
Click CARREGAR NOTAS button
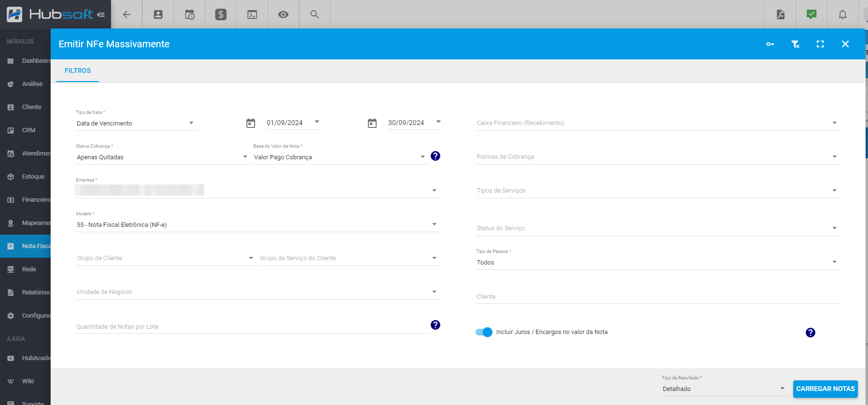pyautogui.click(x=826, y=389)
